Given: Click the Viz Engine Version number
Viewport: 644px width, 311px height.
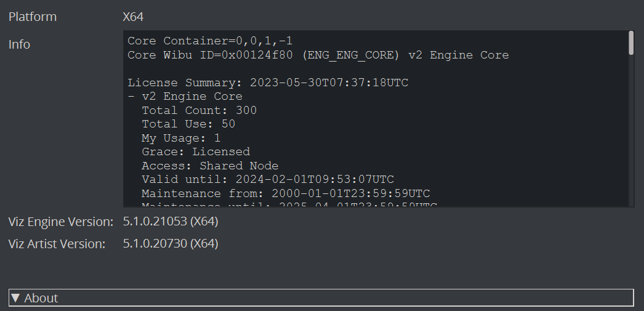Looking at the screenshot, I should (171, 221).
